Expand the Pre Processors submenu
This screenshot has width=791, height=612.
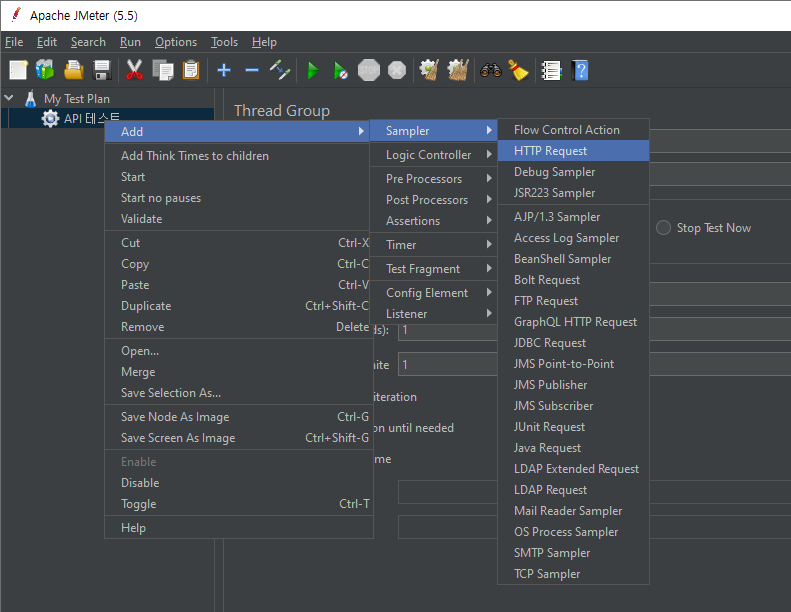(x=433, y=179)
